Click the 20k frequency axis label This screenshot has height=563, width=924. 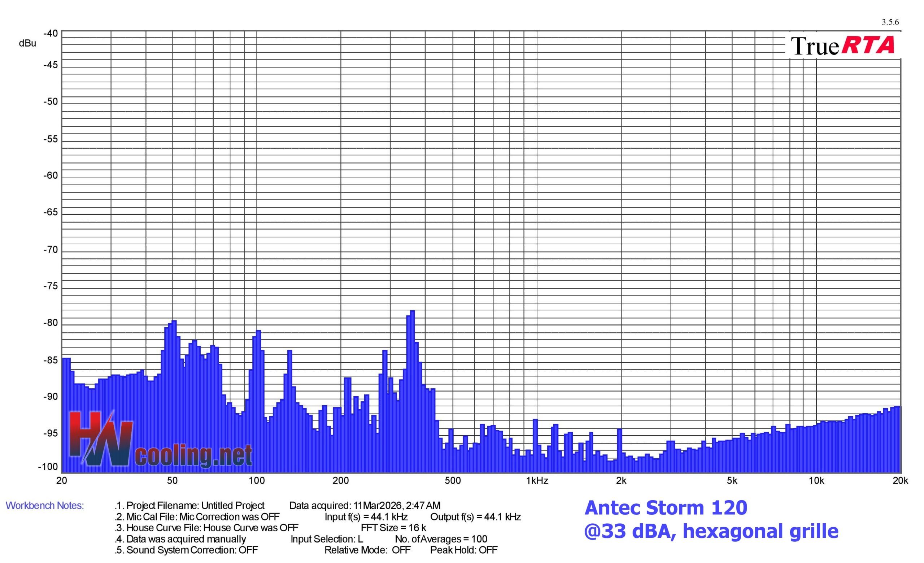point(900,481)
